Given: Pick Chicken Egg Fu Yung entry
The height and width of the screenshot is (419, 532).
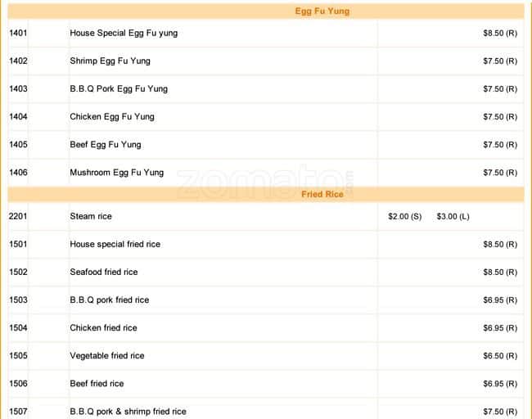Looking at the screenshot, I should [x=111, y=117].
